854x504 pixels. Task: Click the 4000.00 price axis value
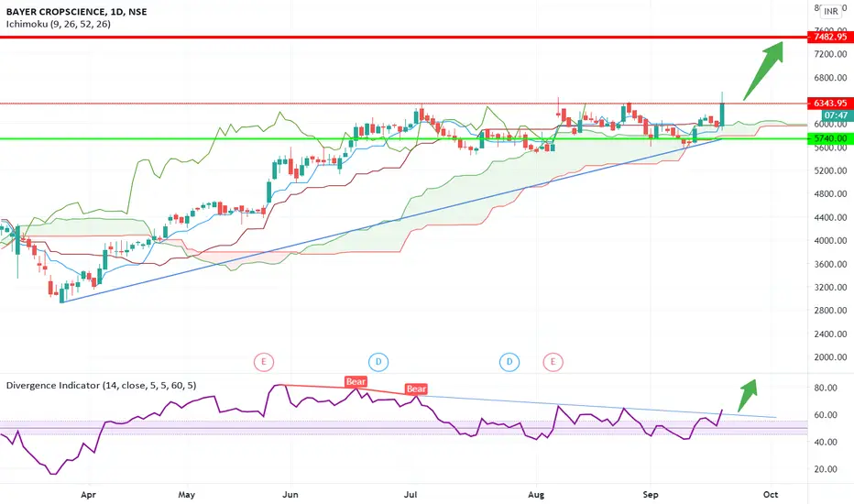[830, 240]
